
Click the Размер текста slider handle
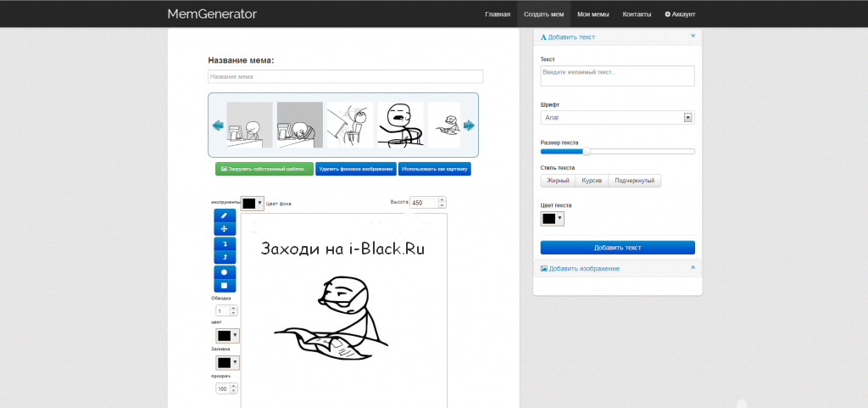(587, 151)
